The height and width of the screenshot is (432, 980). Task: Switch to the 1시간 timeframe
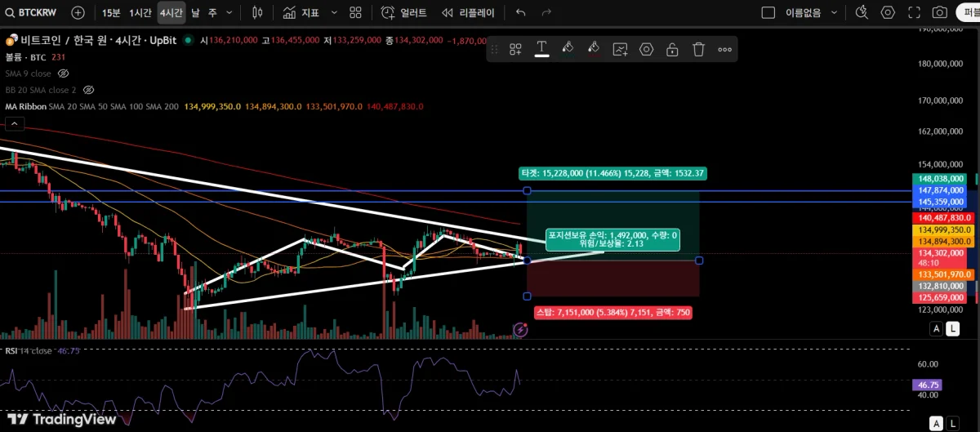tap(140, 12)
